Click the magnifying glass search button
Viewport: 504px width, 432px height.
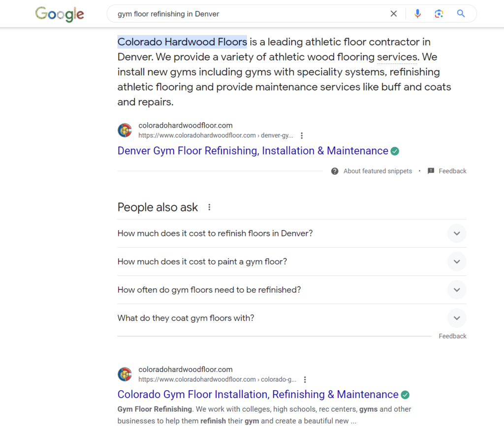(x=461, y=13)
